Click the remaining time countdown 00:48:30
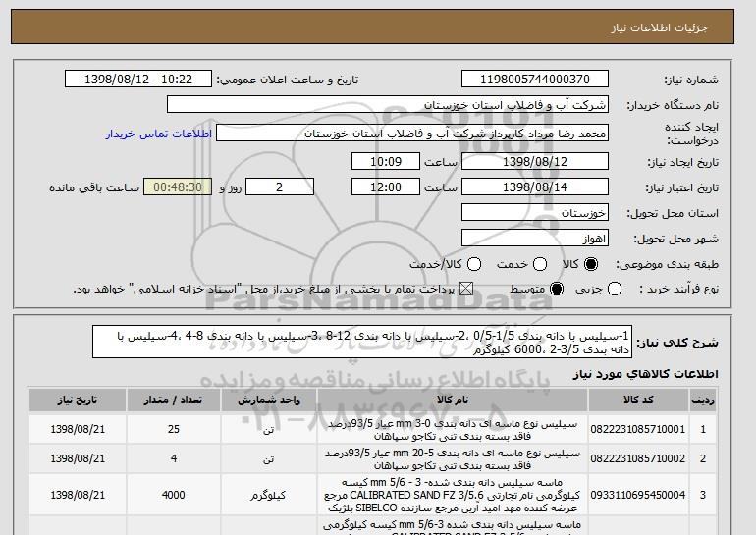756x535 pixels. (x=178, y=187)
